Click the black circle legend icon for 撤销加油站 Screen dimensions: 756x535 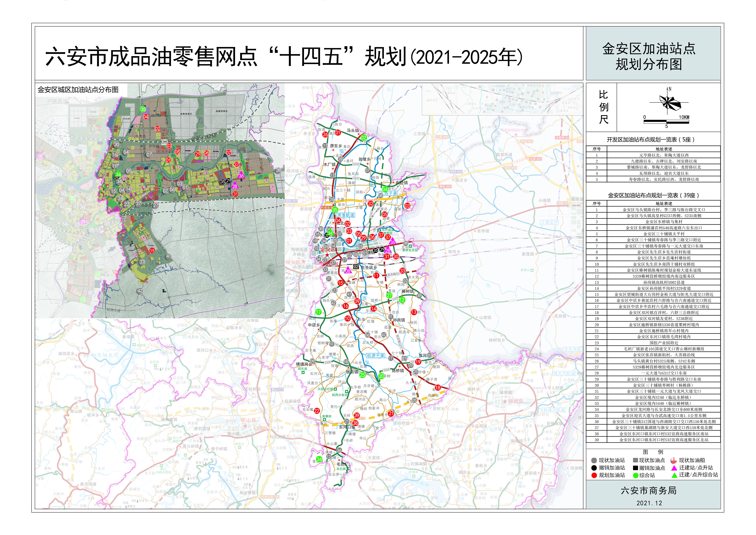click(x=594, y=468)
